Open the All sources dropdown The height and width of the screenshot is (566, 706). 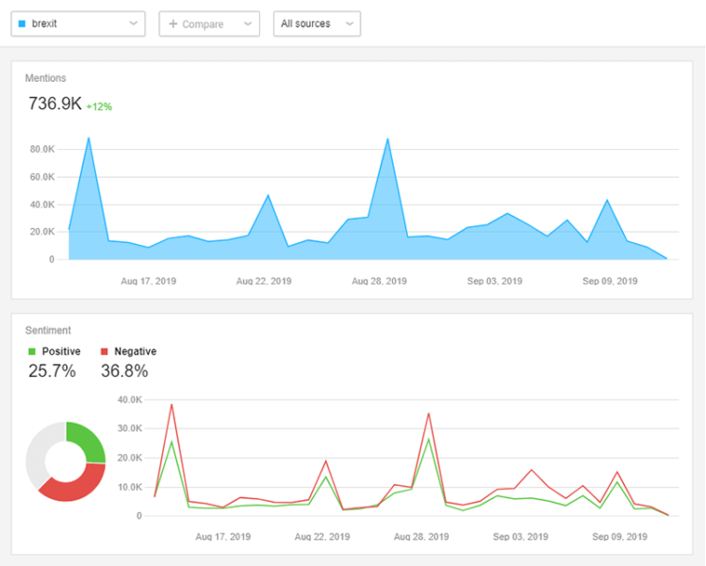(316, 24)
